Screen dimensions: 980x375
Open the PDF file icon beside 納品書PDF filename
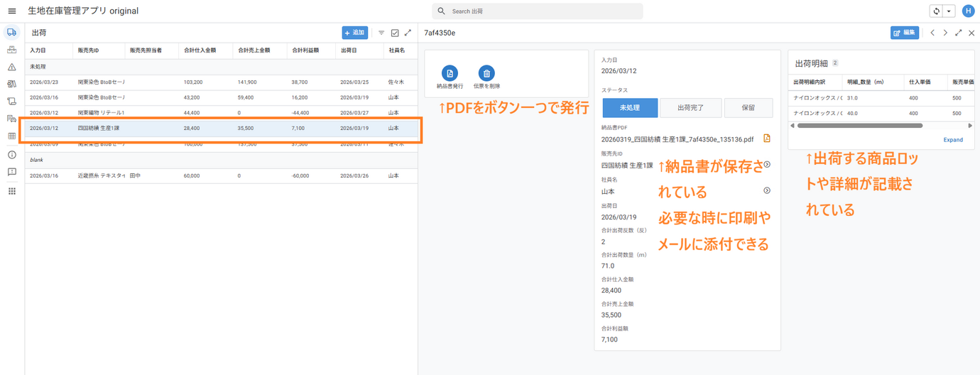(767, 138)
